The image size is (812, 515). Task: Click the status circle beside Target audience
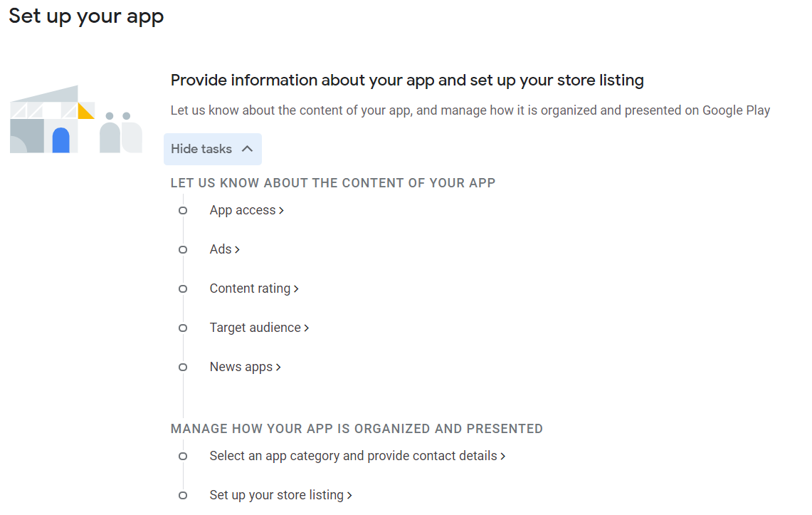coord(183,328)
